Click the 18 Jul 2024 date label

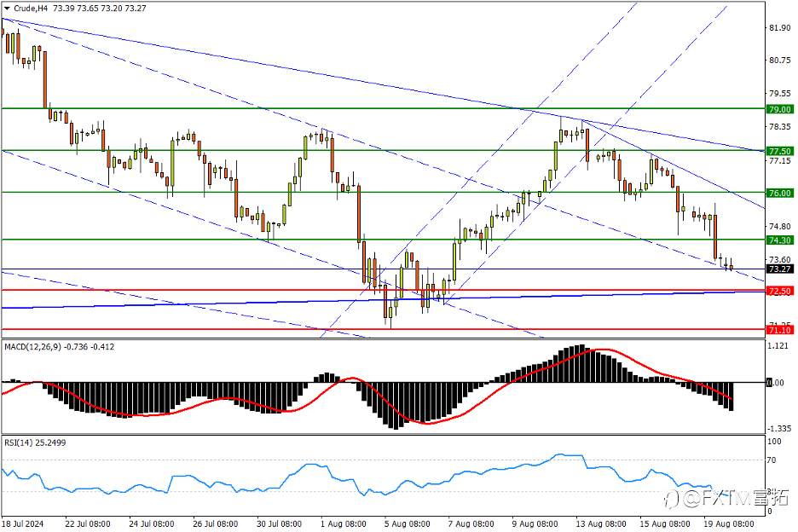click(22, 523)
